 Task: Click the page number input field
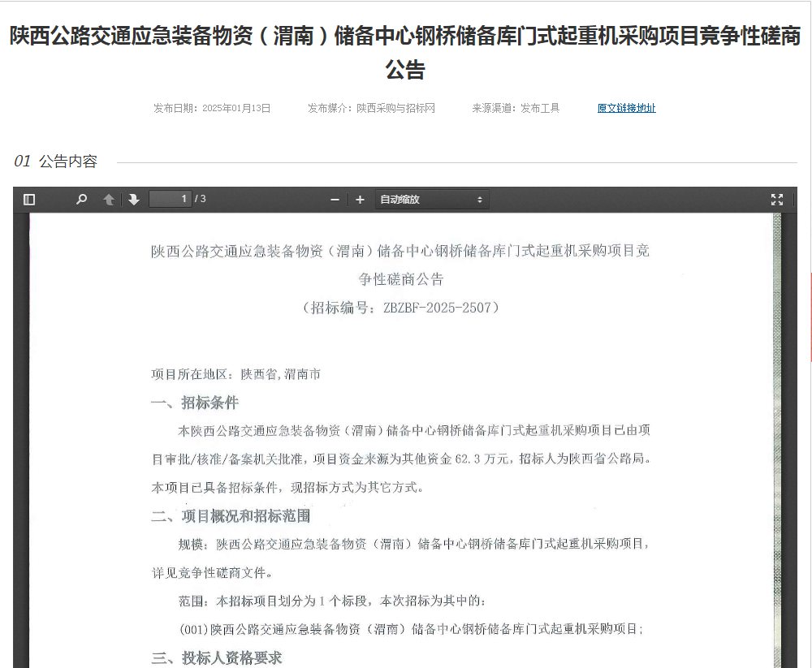click(x=171, y=199)
